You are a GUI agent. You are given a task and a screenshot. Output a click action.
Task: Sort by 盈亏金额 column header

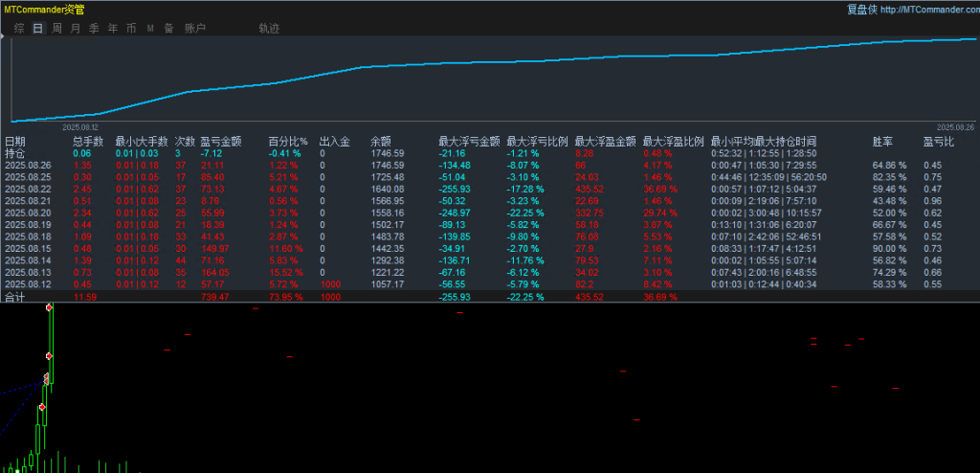[220, 142]
